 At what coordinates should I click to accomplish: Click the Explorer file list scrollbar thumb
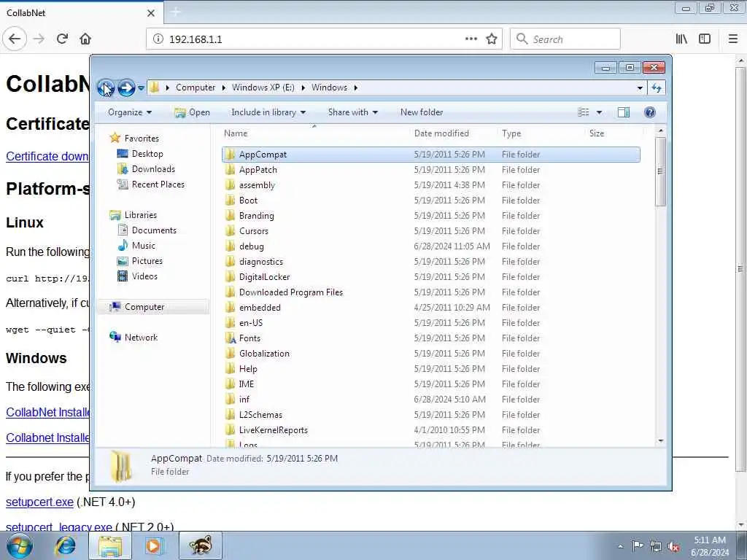660,171
